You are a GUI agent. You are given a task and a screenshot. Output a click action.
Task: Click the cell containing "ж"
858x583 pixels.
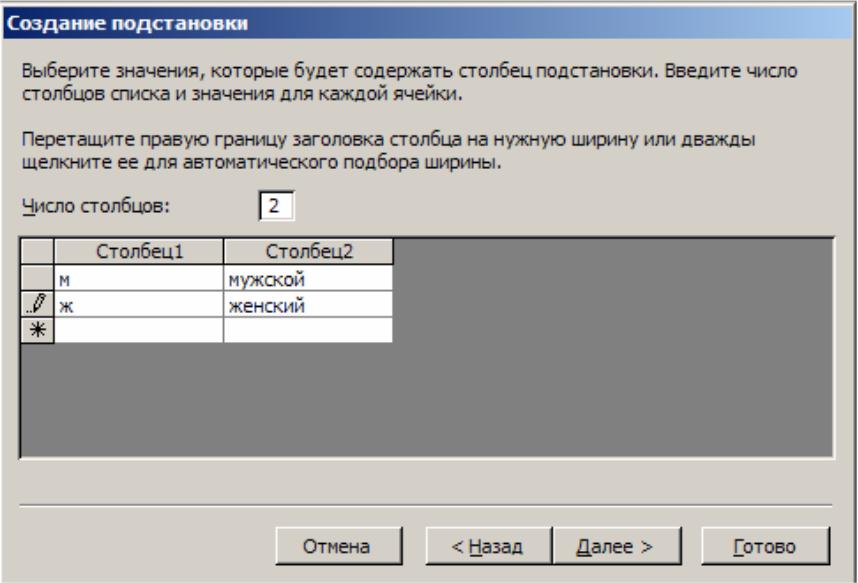(139, 305)
